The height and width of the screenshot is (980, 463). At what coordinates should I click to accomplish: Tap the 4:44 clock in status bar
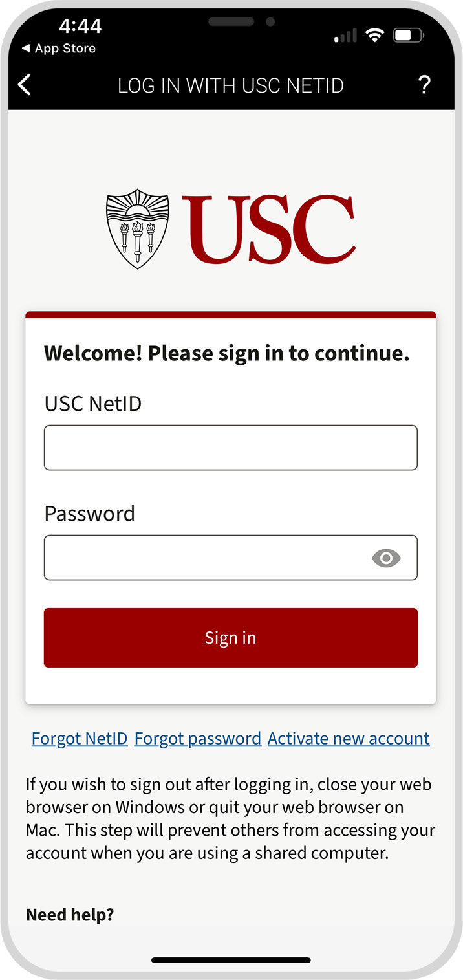tap(80, 27)
